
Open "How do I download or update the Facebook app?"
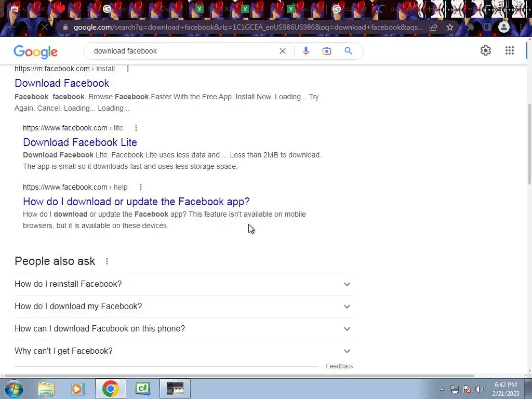point(136,202)
